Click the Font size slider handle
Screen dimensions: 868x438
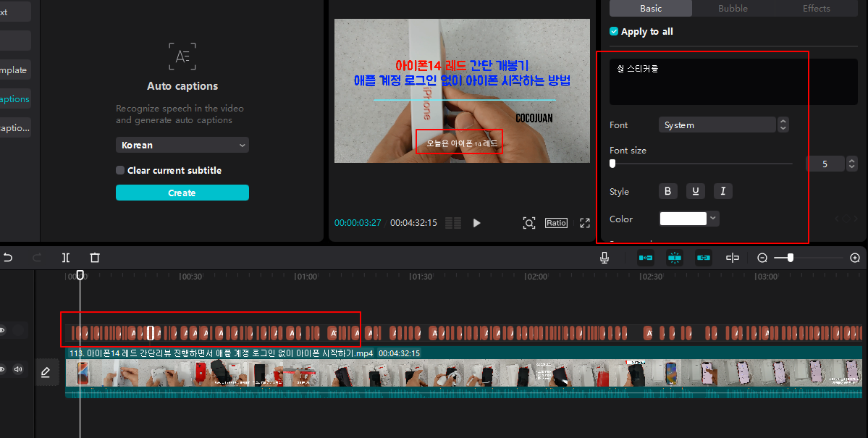pos(612,164)
